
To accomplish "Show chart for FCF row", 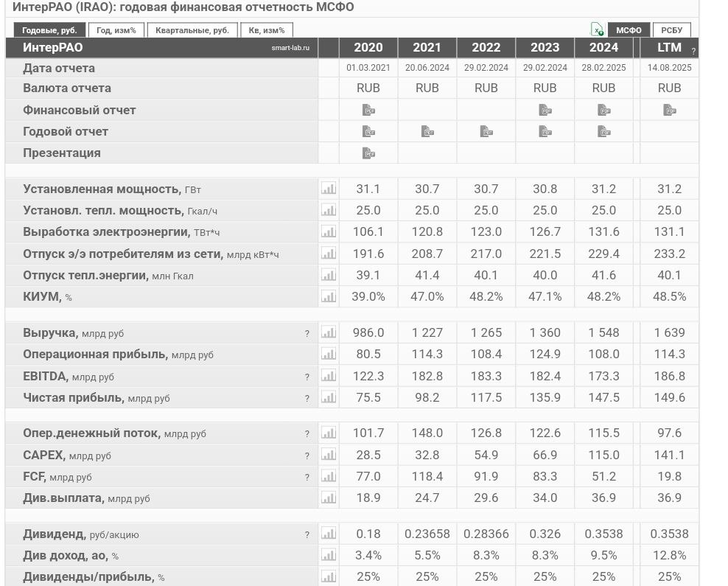I will click(x=329, y=476).
